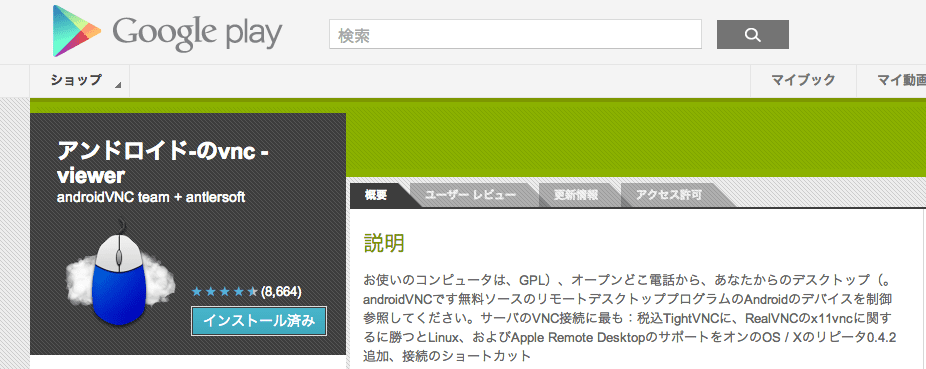Click the 説明 heading
Viewport: 926px width, 369px height.
pos(384,243)
